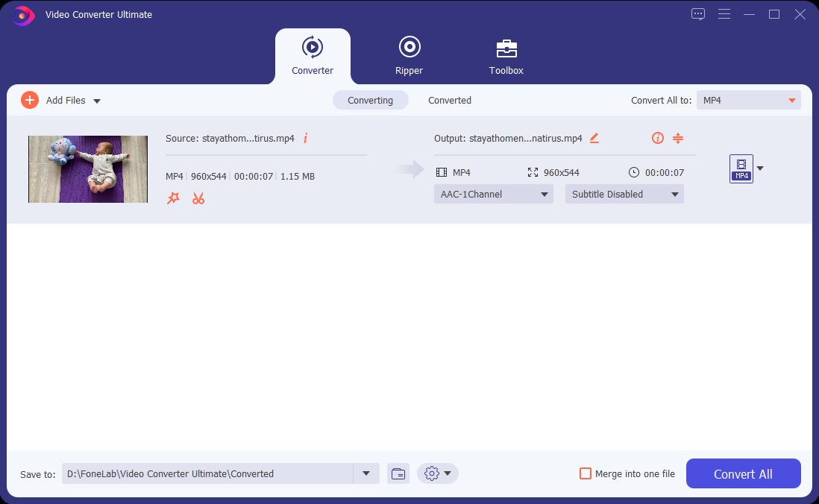Click the feedback chat icon in title bar

[698, 14]
